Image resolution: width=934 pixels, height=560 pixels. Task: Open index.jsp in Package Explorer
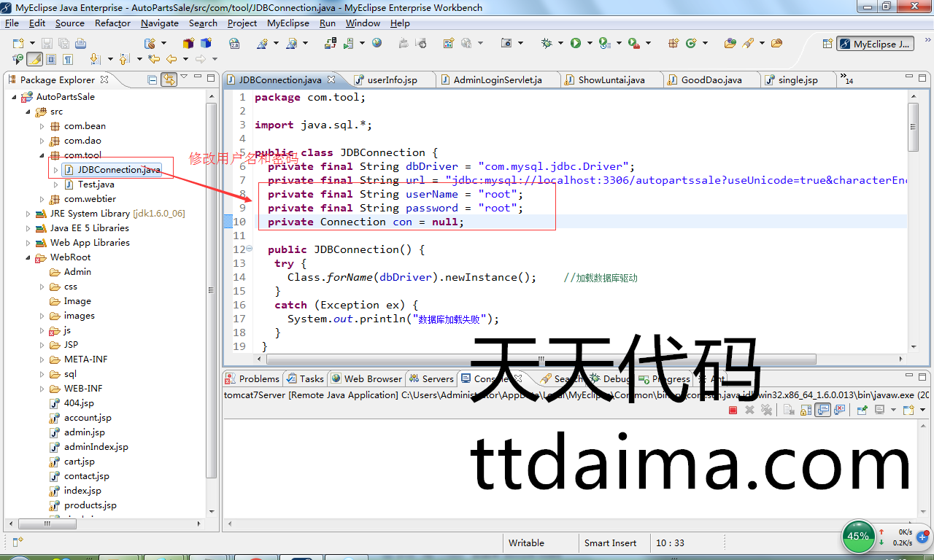(x=82, y=491)
